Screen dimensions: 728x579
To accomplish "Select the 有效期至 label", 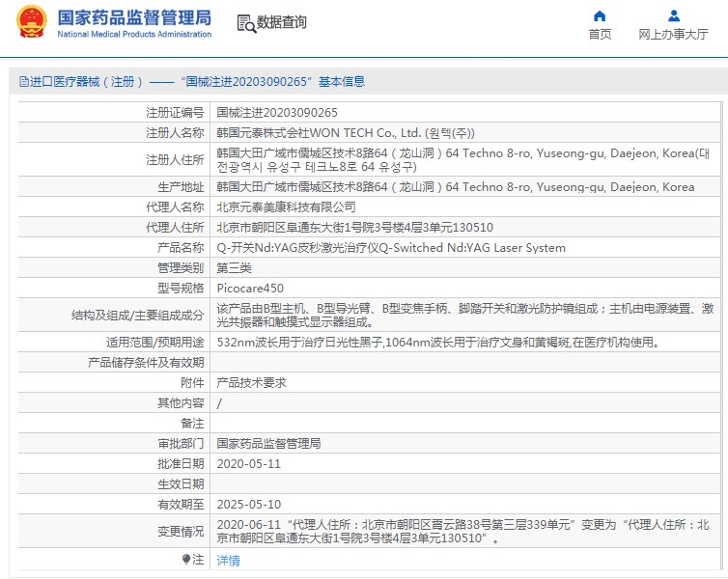I will [181, 505].
